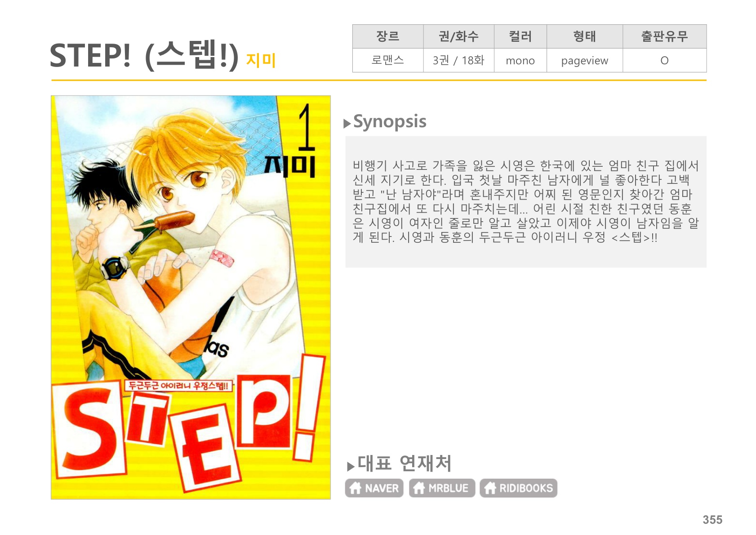This screenshot has width=756, height=535.
Task: Click the 권/화수 column header
Action: click(458, 36)
